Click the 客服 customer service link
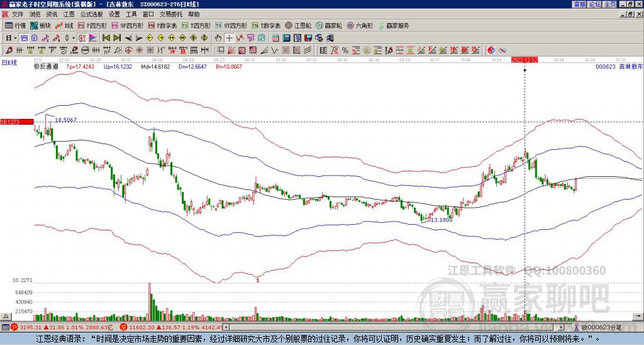644x345 pixels. [x=579, y=4]
